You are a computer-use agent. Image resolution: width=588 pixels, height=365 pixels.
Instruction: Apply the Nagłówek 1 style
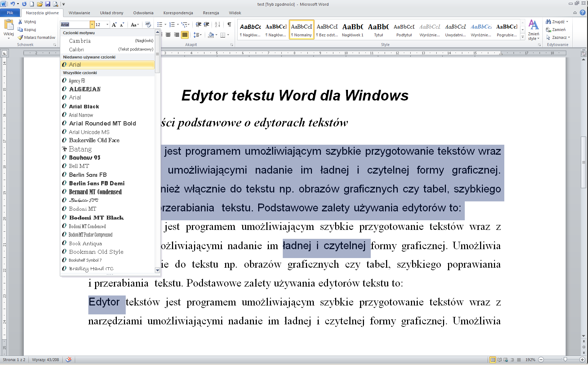pos(353,30)
